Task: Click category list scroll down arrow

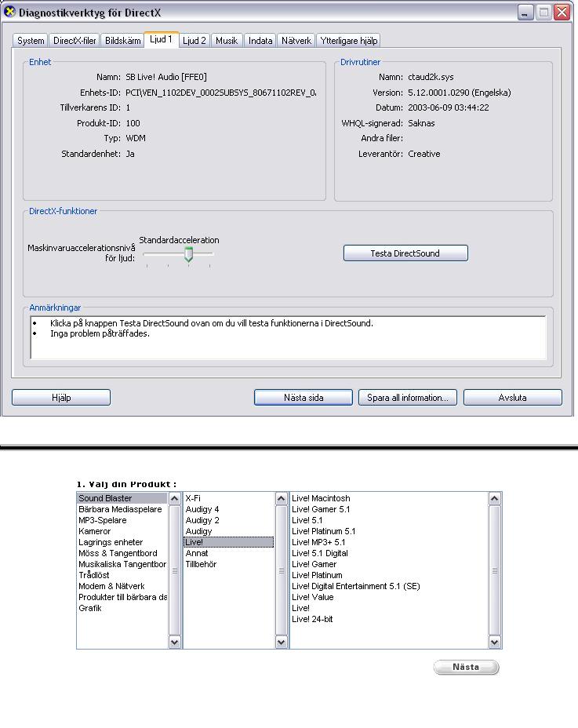Action: (x=175, y=642)
